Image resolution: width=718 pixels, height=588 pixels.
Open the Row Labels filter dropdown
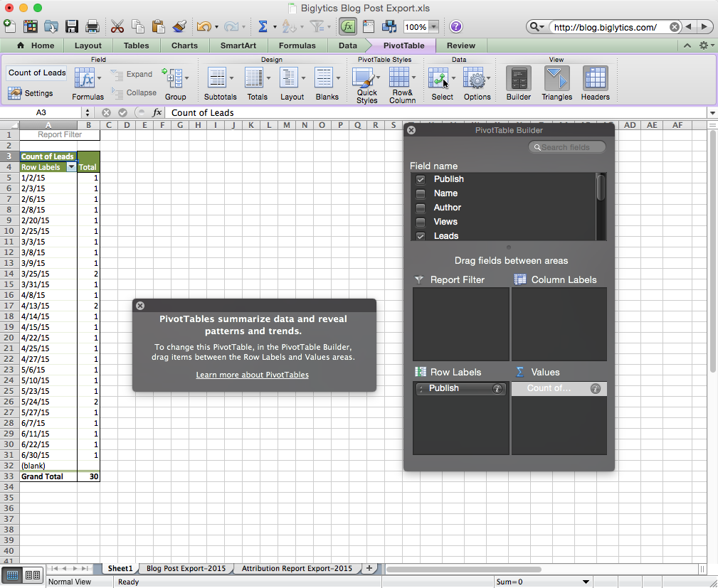tap(71, 167)
